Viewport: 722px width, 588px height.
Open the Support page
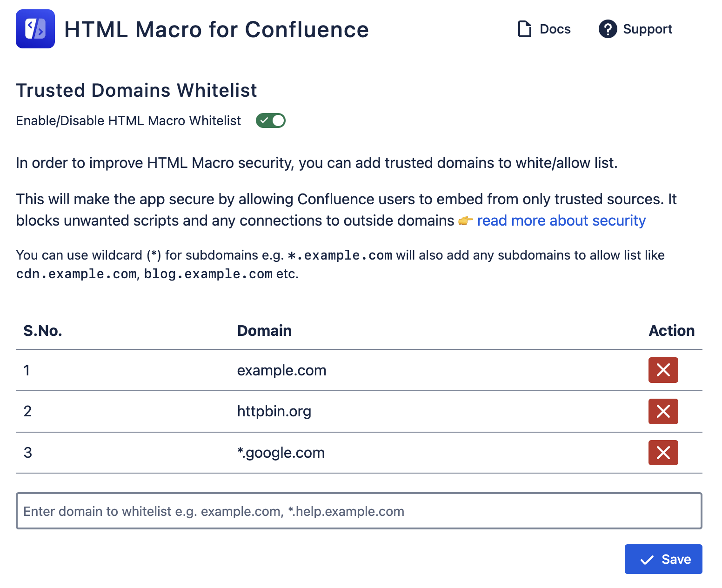[648, 29]
